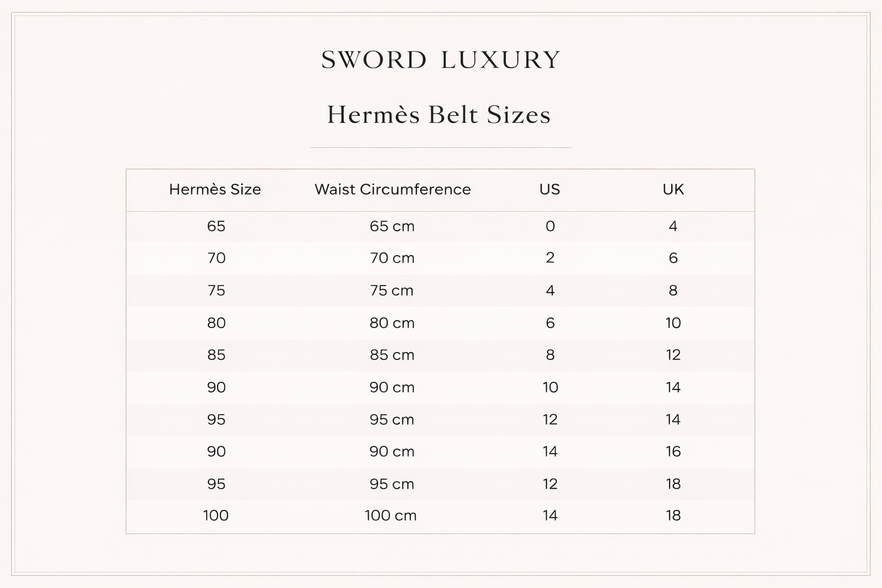Click the 100 cm waist circumference cell
The image size is (882, 588).
pyautogui.click(x=390, y=516)
